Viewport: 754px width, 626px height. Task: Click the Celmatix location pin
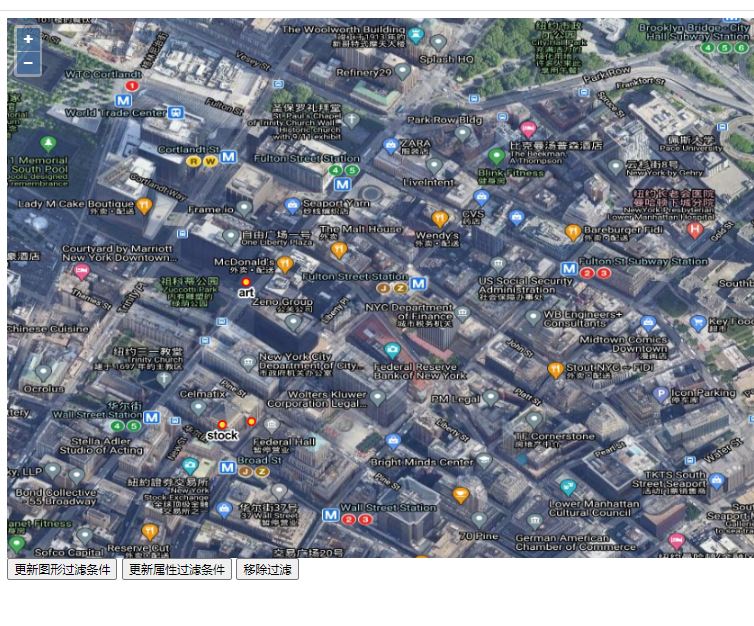click(x=198, y=408)
